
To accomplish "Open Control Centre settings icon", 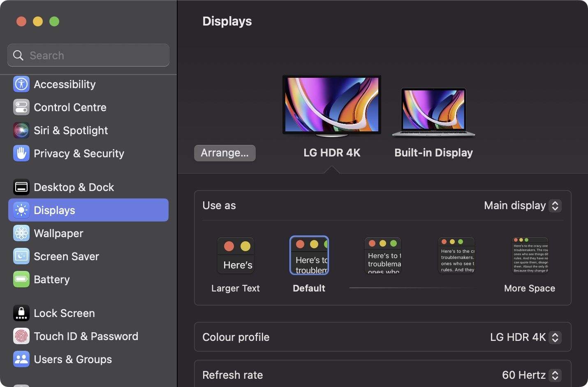I will 21,107.
